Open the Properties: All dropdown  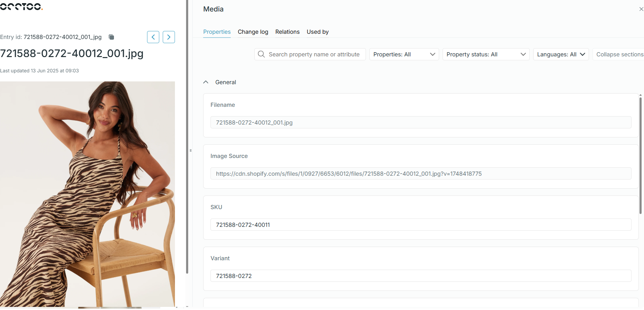(x=404, y=54)
